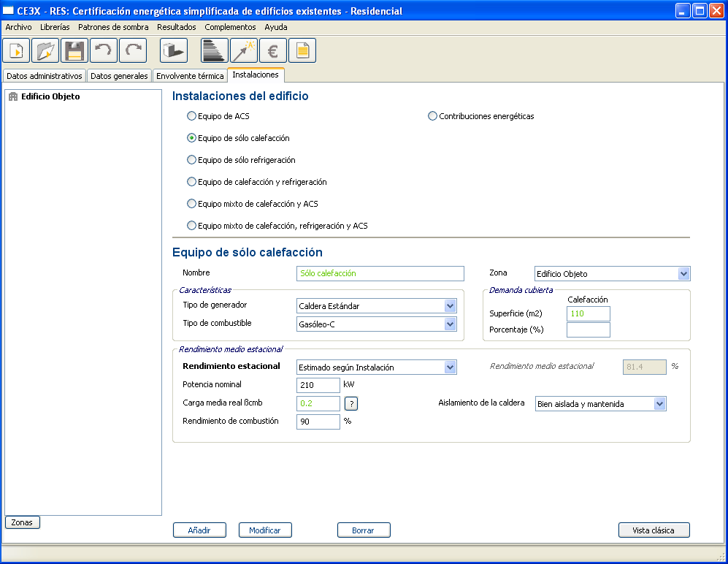The height and width of the screenshot is (564, 728).
Task: Open the economic analysis euro icon
Action: tap(273, 51)
